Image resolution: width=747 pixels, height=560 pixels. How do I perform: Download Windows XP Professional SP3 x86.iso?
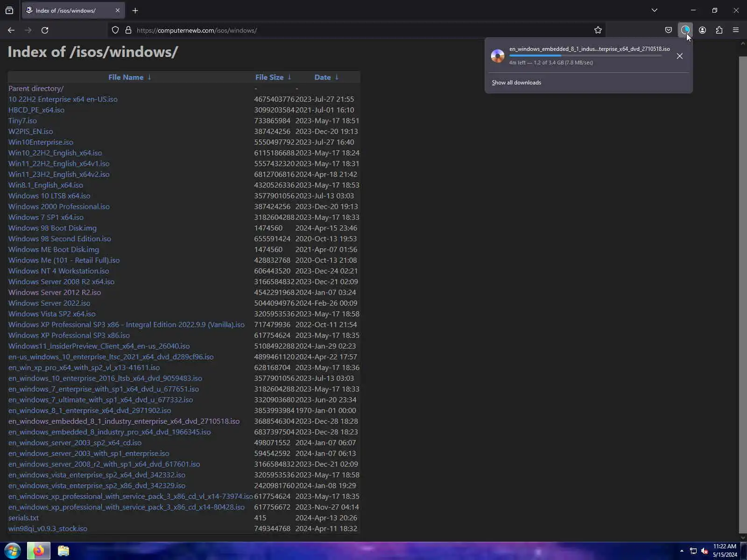coord(69,336)
